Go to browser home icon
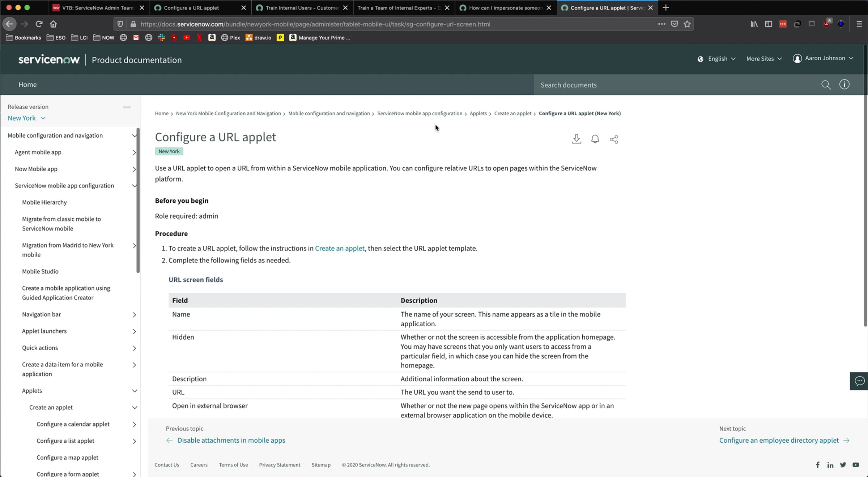 click(x=54, y=24)
